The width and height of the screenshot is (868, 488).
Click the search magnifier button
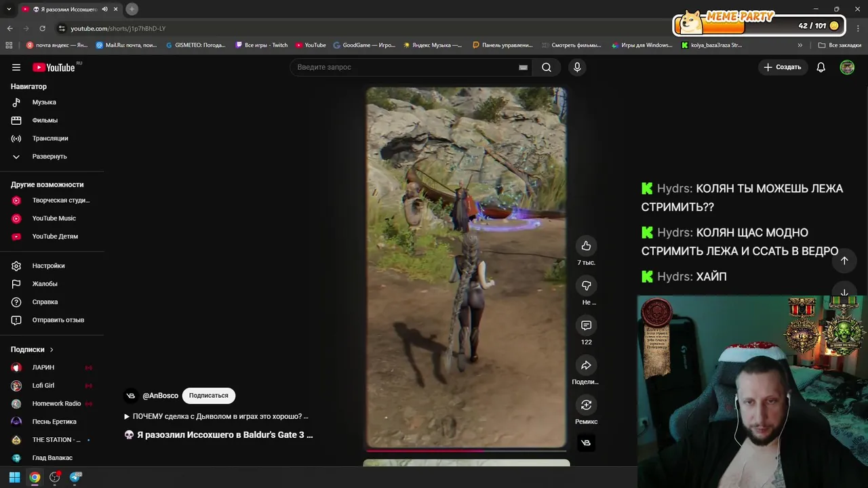pyautogui.click(x=547, y=67)
